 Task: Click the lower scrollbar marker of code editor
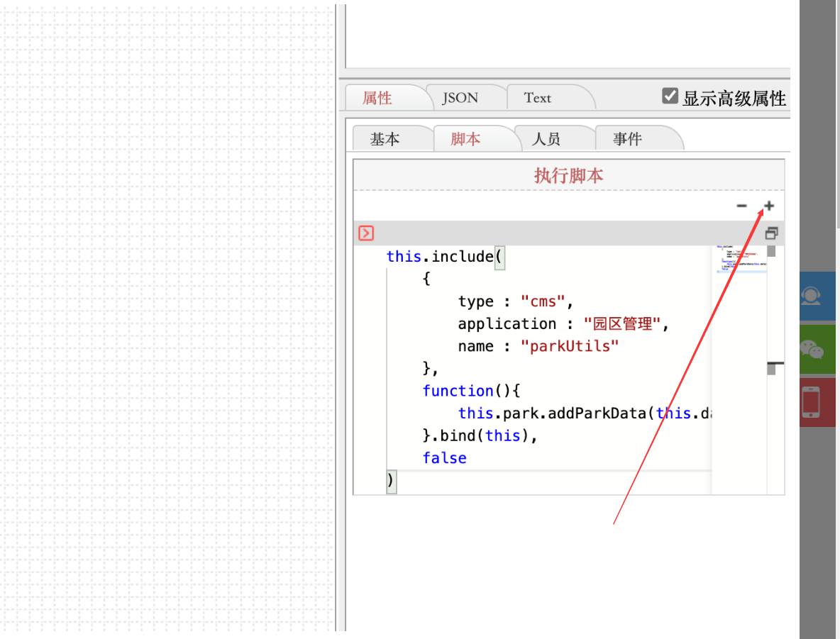click(772, 369)
